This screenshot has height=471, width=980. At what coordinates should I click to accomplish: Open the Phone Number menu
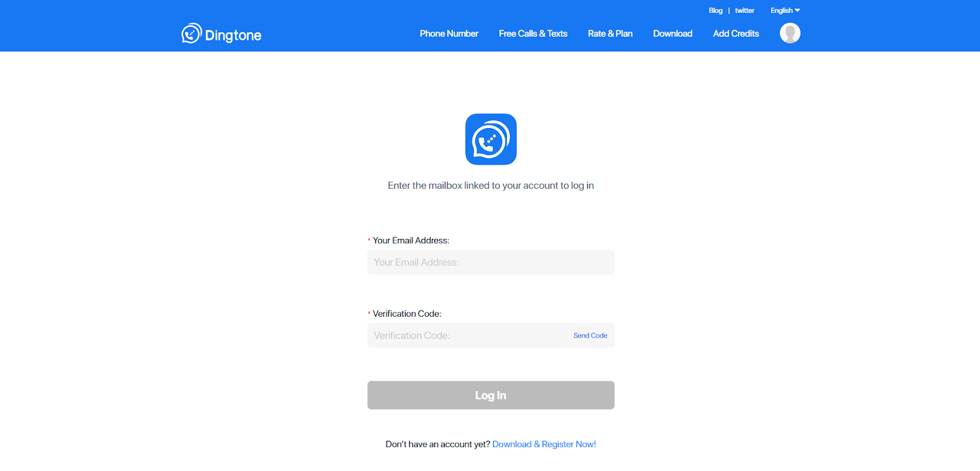coord(449,34)
